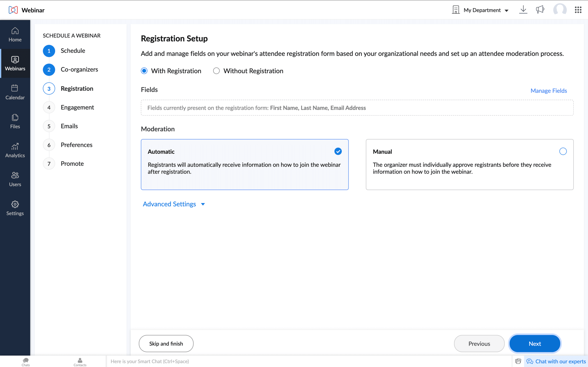Open announcements via the megaphone icon
588x367 pixels.
pos(540,10)
